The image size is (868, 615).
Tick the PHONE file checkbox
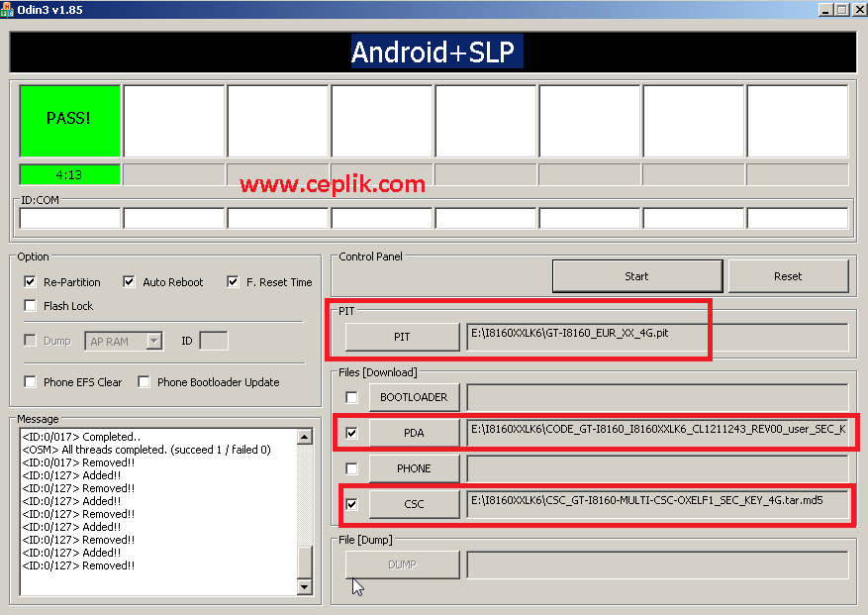(351, 468)
